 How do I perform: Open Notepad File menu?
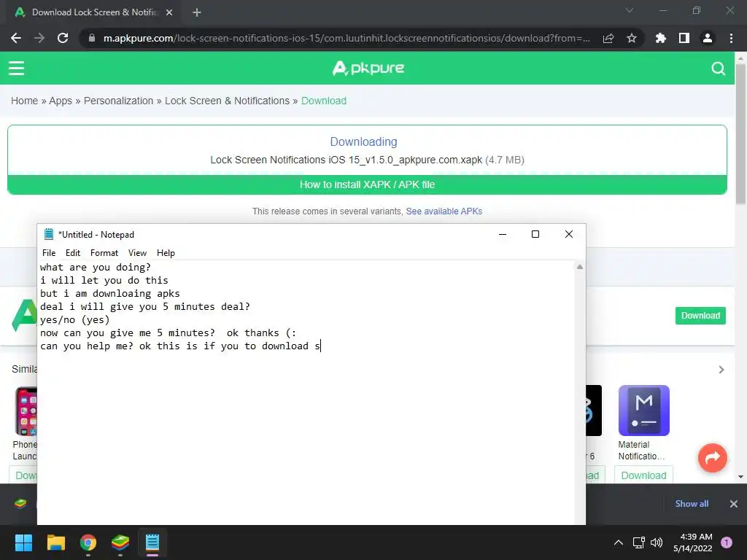coord(49,253)
